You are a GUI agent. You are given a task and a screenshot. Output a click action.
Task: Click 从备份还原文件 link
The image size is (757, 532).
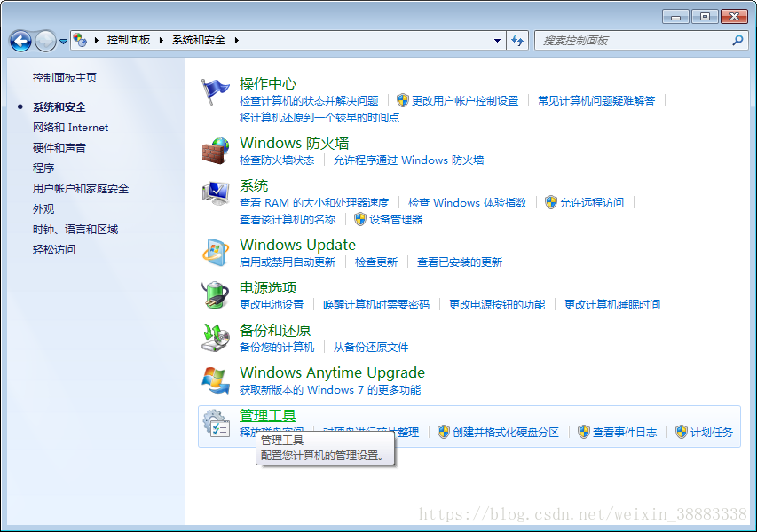(x=371, y=348)
